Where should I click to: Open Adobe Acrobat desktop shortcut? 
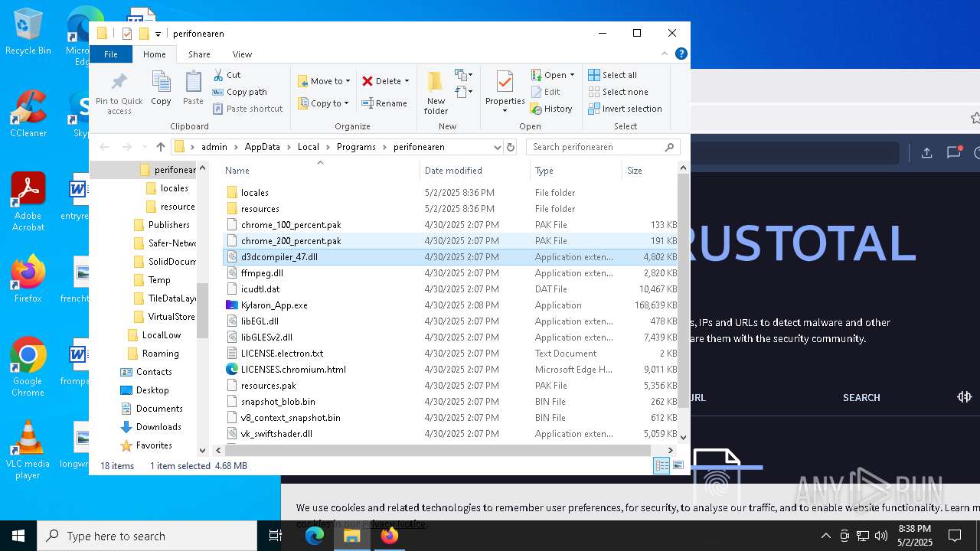(x=28, y=201)
